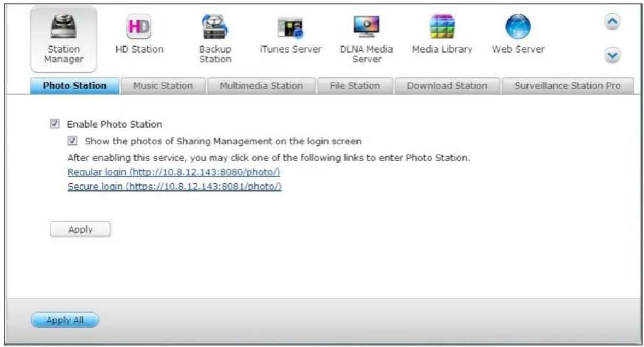Open the Secure login https link

(174, 186)
